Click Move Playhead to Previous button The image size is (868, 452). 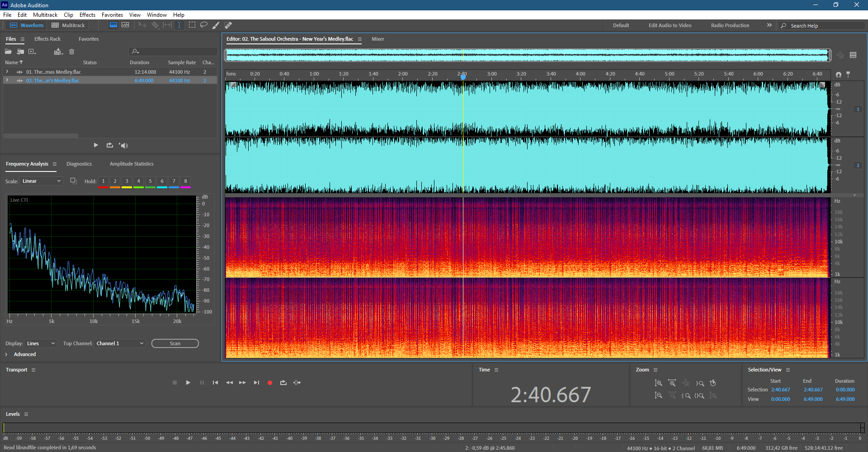[x=215, y=382]
